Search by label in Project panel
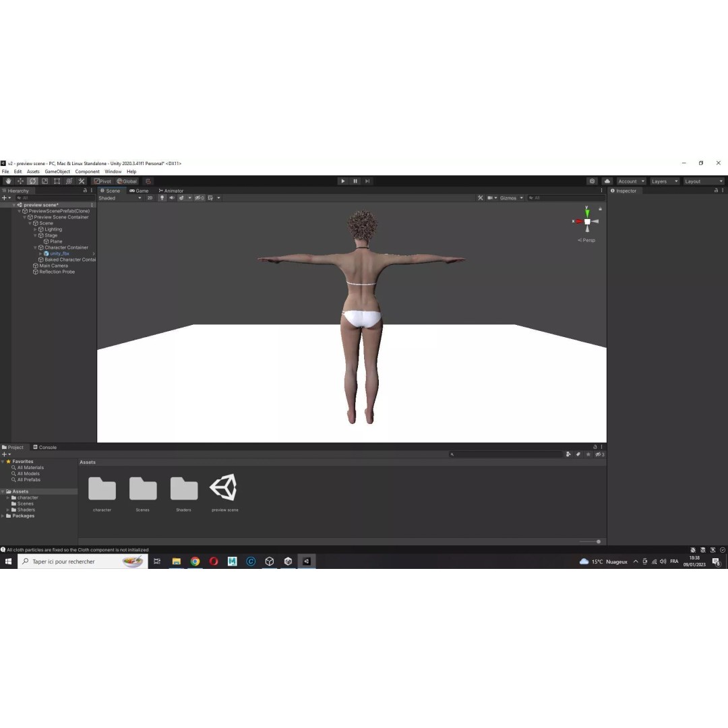The width and height of the screenshot is (728, 728). 578,454
